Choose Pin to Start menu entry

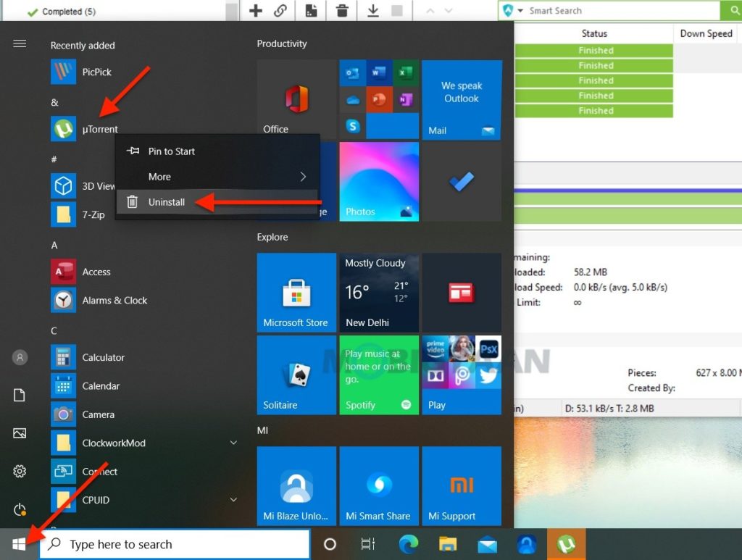[x=217, y=151]
